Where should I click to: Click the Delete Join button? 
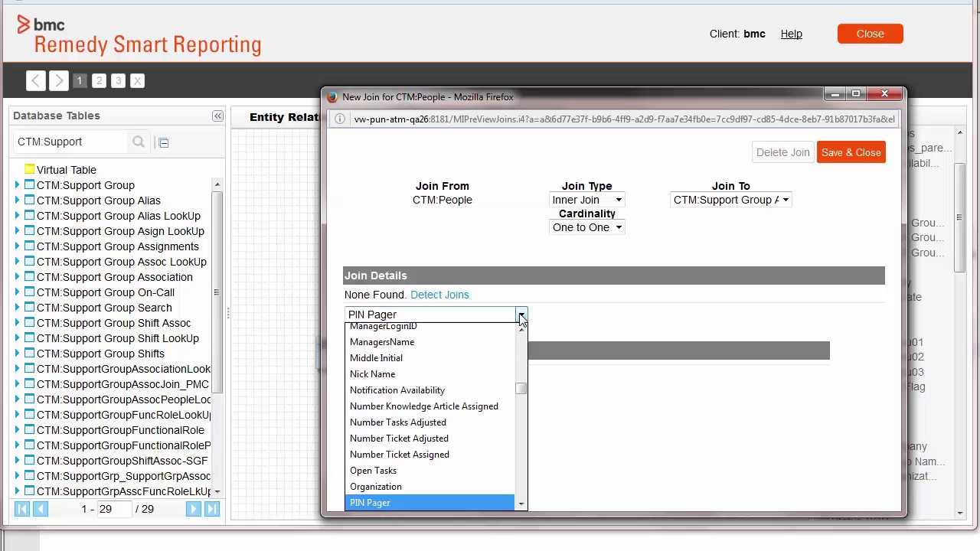[782, 152]
